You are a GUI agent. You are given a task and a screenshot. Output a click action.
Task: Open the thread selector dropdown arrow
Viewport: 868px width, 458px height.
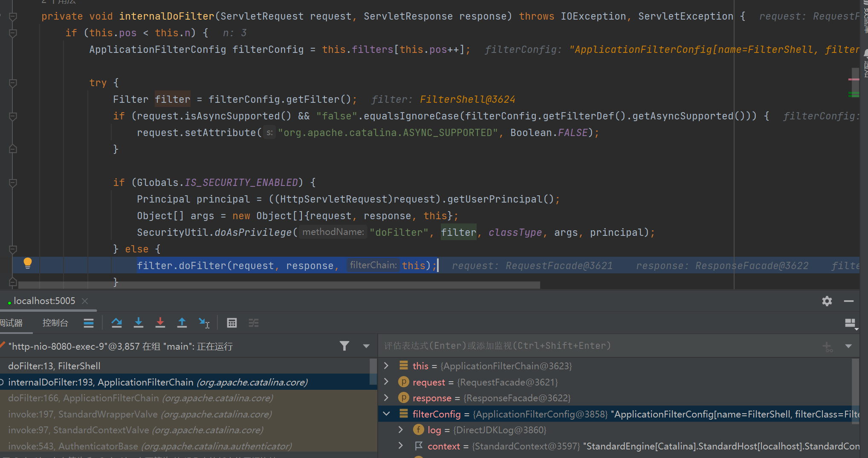click(x=366, y=346)
